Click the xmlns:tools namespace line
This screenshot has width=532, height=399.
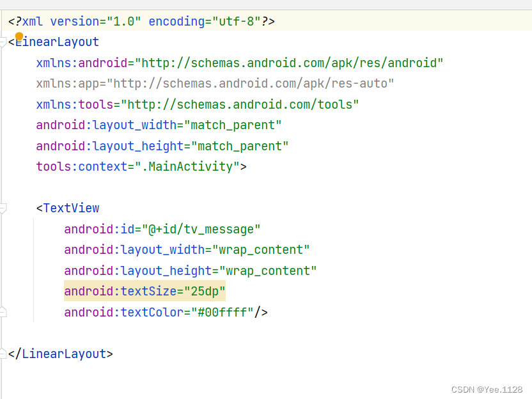point(197,104)
